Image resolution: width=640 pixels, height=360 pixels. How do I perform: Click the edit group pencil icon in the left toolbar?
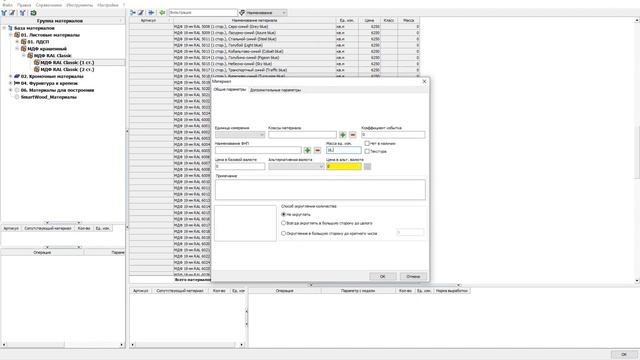point(13,13)
